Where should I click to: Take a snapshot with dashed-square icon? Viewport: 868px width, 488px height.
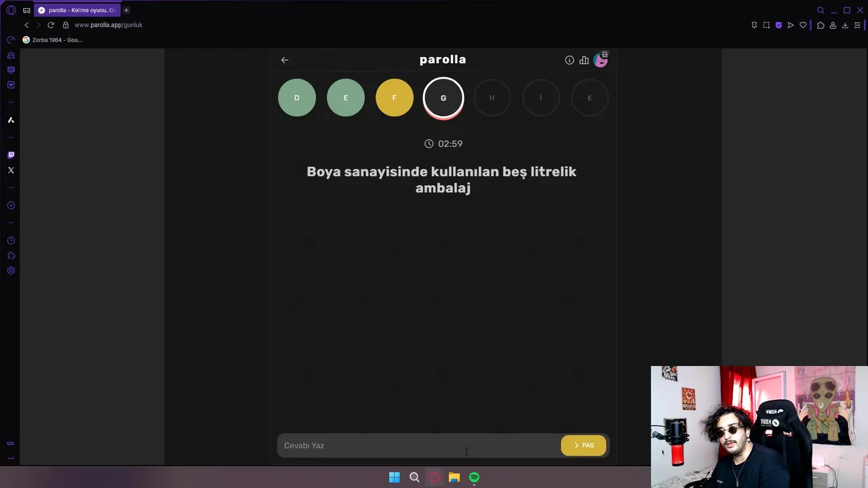point(766,25)
